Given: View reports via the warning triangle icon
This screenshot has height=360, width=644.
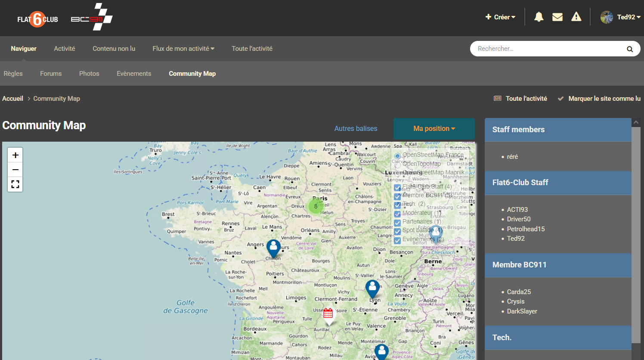Looking at the screenshot, I should tap(576, 17).
